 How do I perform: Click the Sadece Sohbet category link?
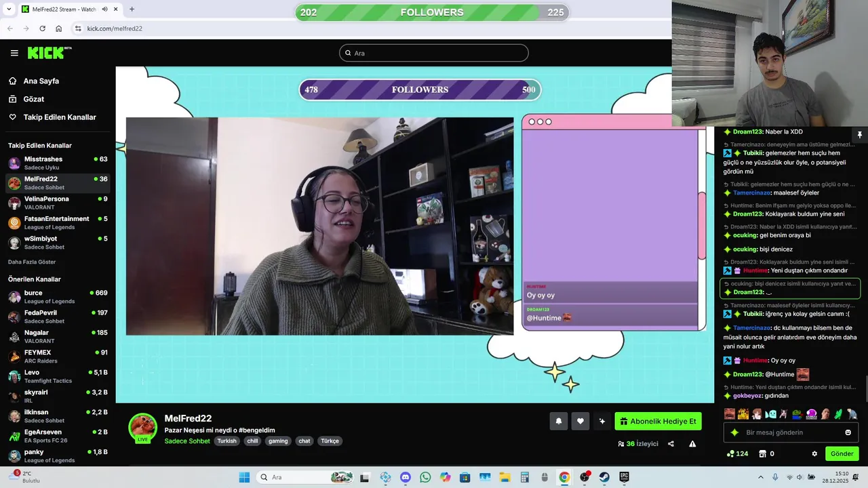point(187,441)
